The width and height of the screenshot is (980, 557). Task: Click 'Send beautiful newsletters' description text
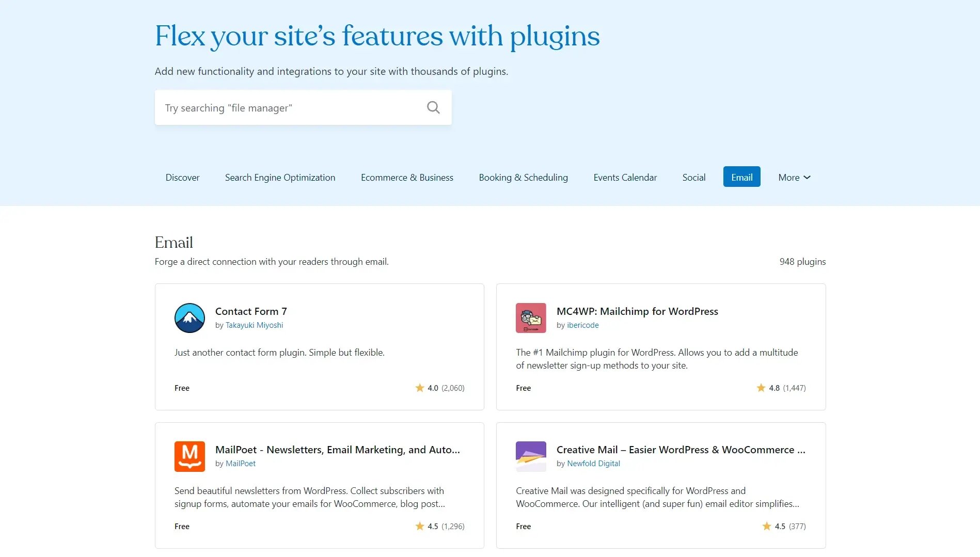click(x=310, y=497)
